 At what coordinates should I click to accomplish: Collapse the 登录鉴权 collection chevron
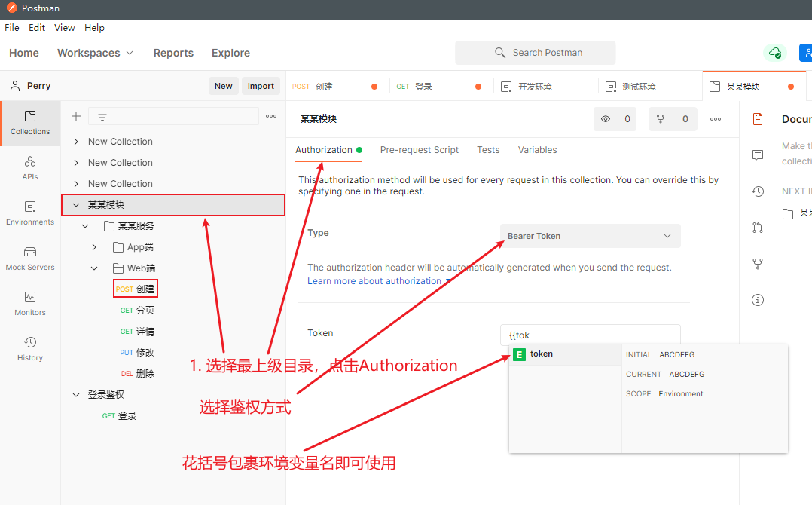coord(76,395)
